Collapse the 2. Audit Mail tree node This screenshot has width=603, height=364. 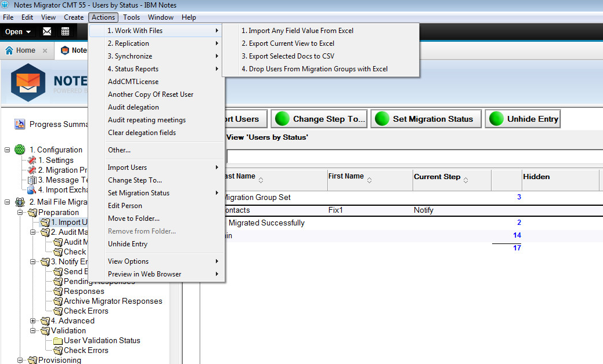[x=33, y=232]
